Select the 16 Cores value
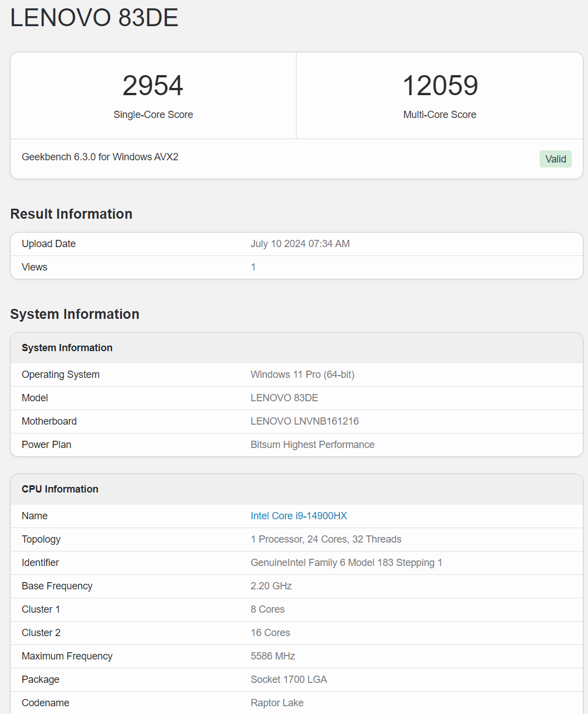This screenshot has width=588, height=714. 270,633
